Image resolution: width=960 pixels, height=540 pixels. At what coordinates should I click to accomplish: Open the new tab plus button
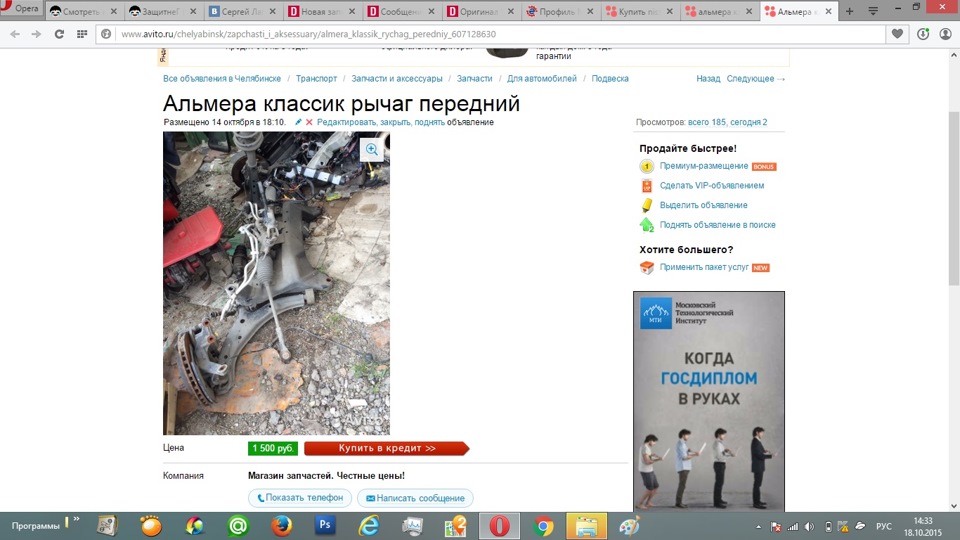pyautogui.click(x=849, y=11)
